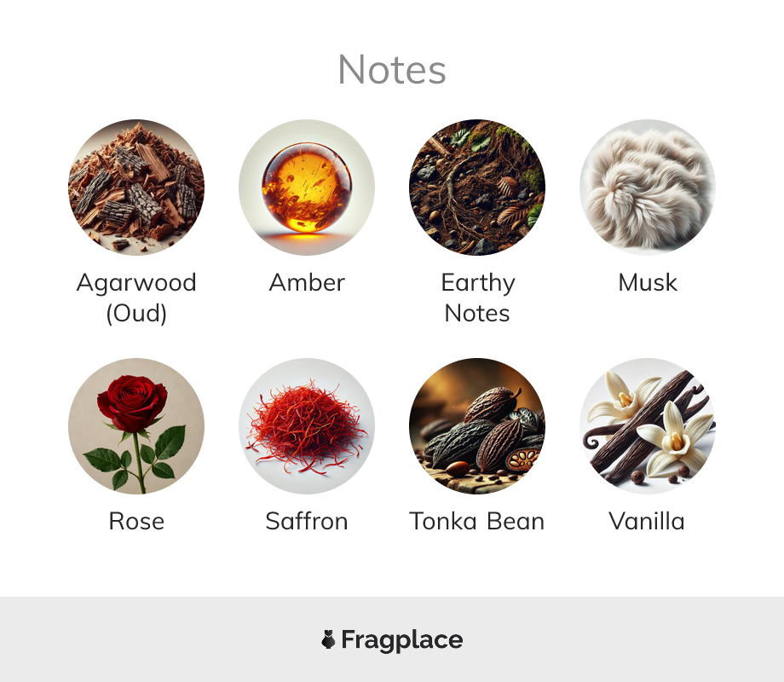Click the Agarwood (Oud) wood chips image

coord(136,188)
